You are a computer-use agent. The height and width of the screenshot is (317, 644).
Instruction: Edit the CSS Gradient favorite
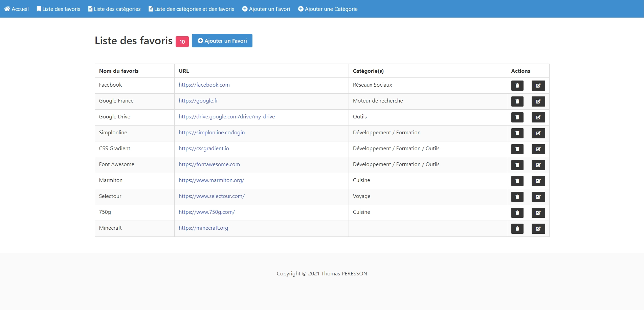click(538, 149)
